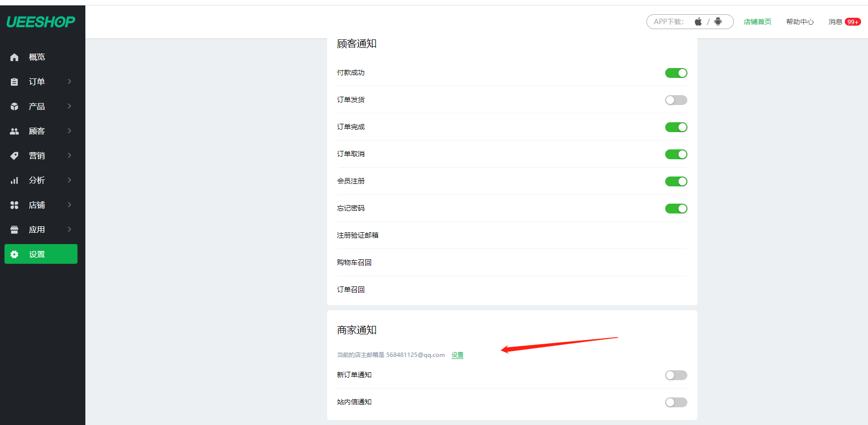Go to 店铺首页 link
The width and height of the screenshot is (868, 425).
(757, 22)
